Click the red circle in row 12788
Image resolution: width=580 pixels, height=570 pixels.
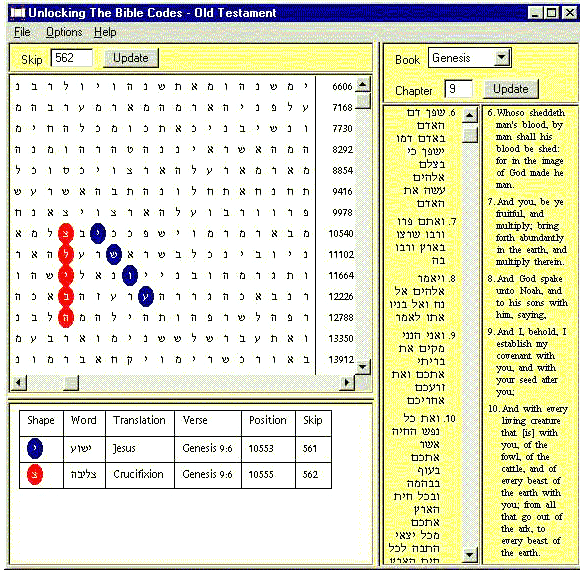tap(66, 317)
